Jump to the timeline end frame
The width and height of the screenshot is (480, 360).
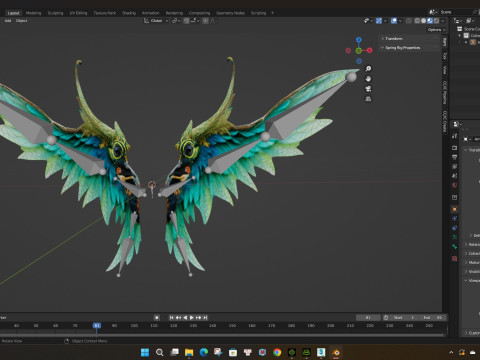click(205, 317)
